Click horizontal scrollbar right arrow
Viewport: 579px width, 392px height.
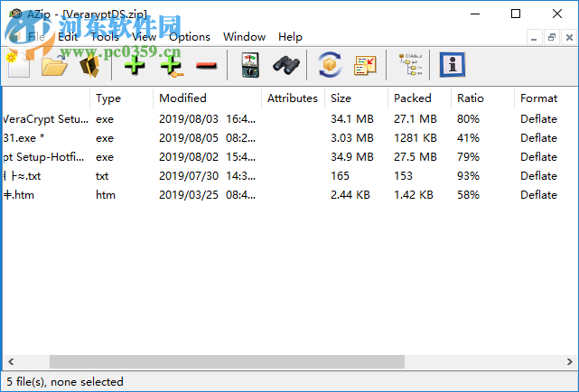[x=570, y=361]
